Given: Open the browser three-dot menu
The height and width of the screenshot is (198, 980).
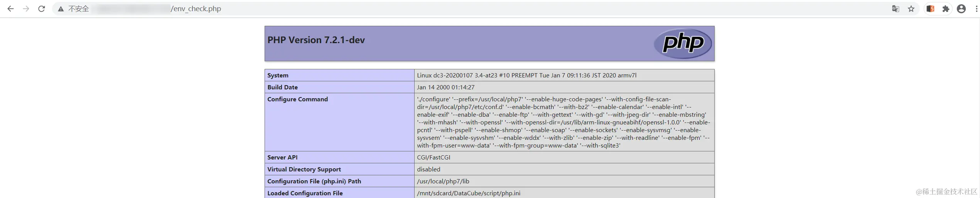Looking at the screenshot, I should point(977,9).
